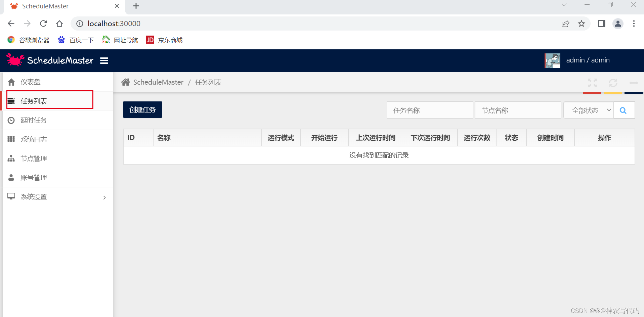Click the browser profile avatar icon
The width and height of the screenshot is (644, 317).
click(x=618, y=24)
